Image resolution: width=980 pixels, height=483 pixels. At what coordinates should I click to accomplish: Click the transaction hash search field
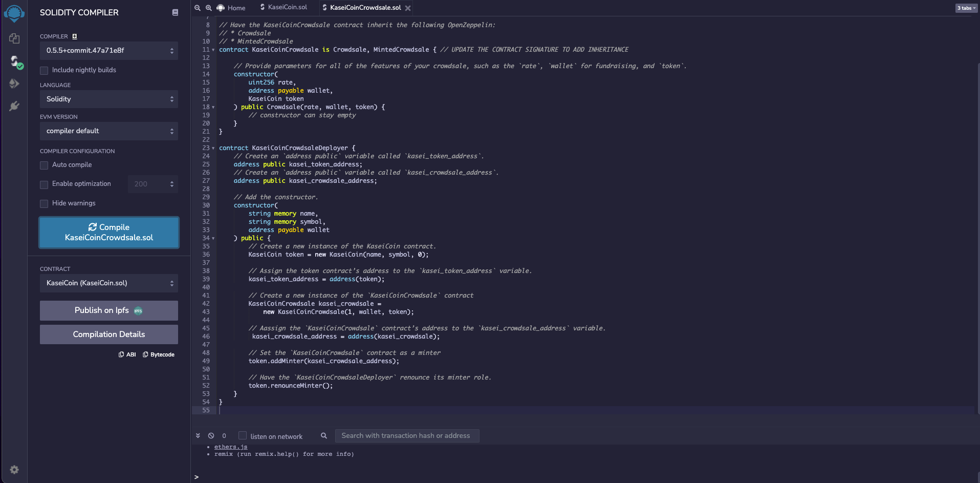coord(407,435)
